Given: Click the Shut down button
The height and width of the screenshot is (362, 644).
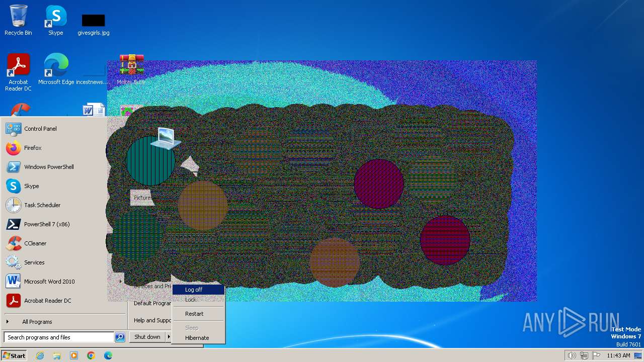Looking at the screenshot, I should 147,337.
